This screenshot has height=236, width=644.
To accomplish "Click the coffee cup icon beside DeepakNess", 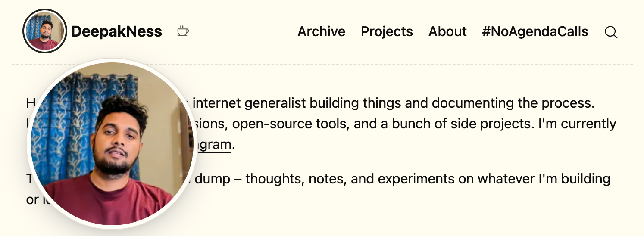I will point(183,31).
